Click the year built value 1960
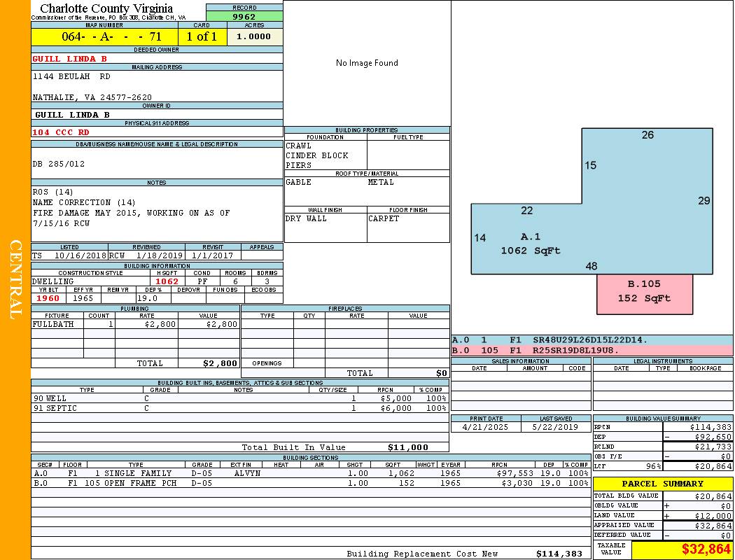The image size is (735, 560). tap(48, 298)
